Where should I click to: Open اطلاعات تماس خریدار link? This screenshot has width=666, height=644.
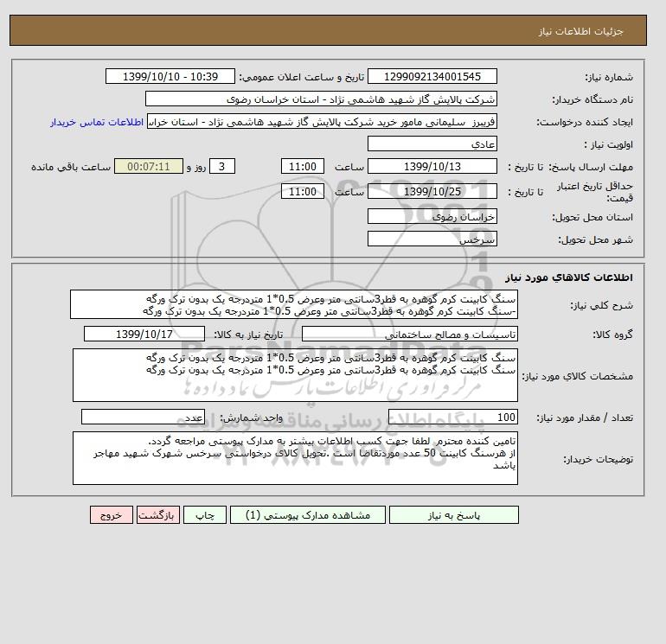(97, 122)
